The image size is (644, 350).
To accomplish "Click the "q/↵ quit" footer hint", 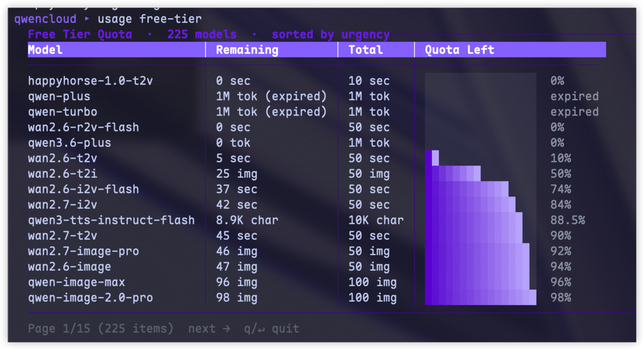I will 272,329.
